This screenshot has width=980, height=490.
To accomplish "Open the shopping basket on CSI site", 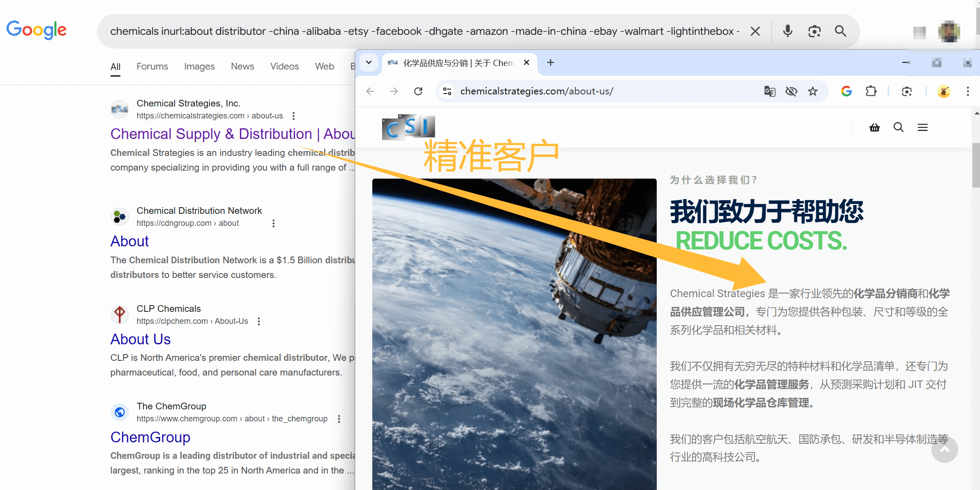I will [x=874, y=127].
